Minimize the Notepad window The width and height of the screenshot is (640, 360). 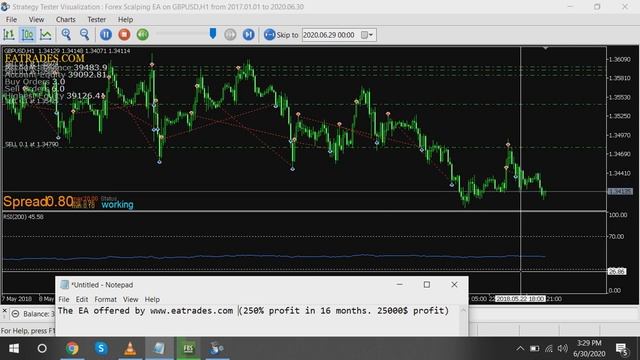click(400, 284)
